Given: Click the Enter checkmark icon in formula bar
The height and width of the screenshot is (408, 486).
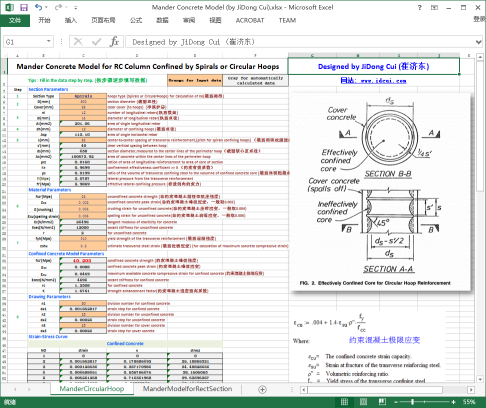Looking at the screenshot, I should click(97, 42).
